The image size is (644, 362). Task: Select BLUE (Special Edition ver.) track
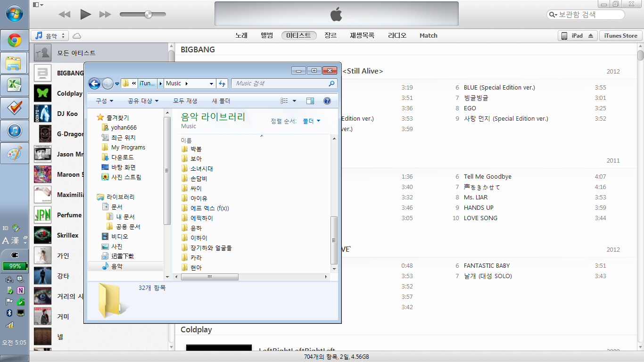499,88
